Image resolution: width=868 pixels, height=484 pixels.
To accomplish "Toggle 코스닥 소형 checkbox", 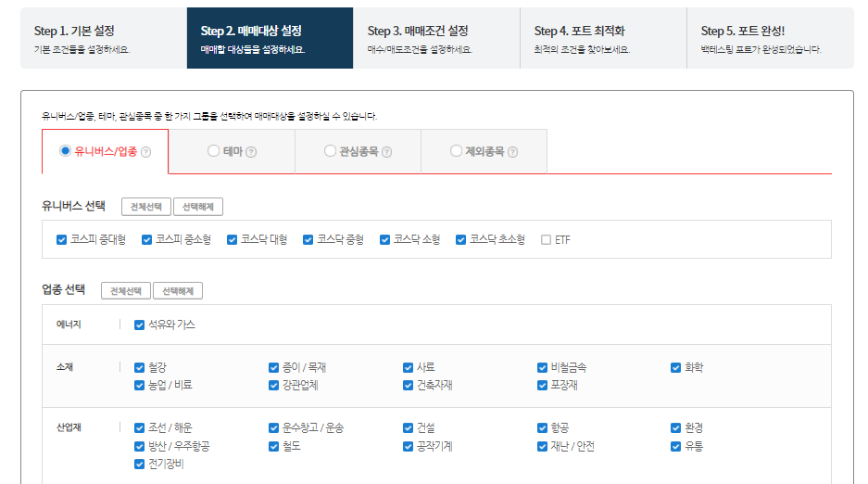I will (384, 240).
